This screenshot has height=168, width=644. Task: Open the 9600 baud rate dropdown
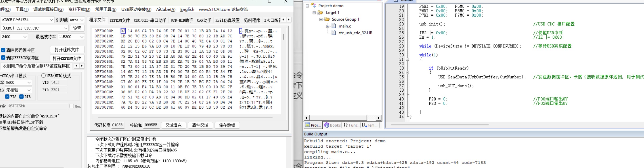(x=29, y=82)
